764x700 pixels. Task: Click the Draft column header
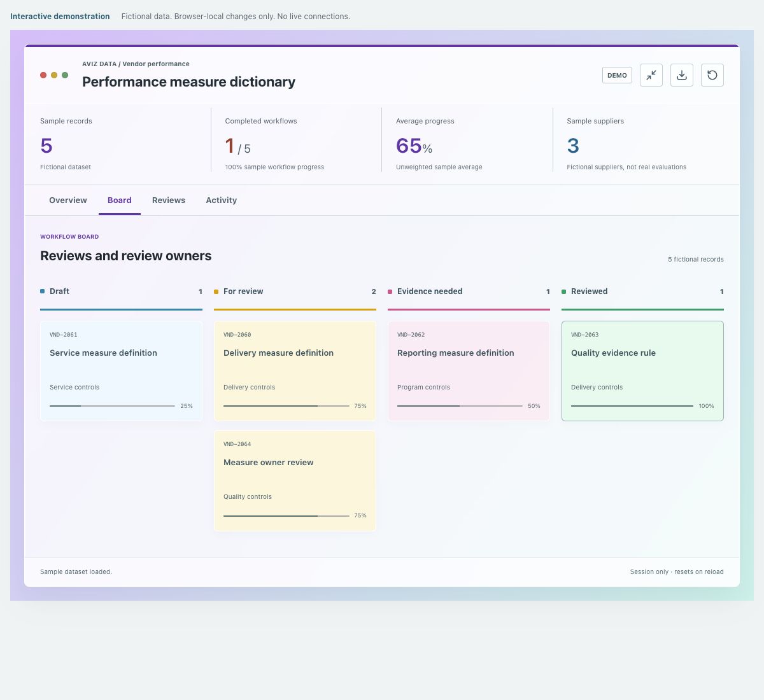(121, 291)
